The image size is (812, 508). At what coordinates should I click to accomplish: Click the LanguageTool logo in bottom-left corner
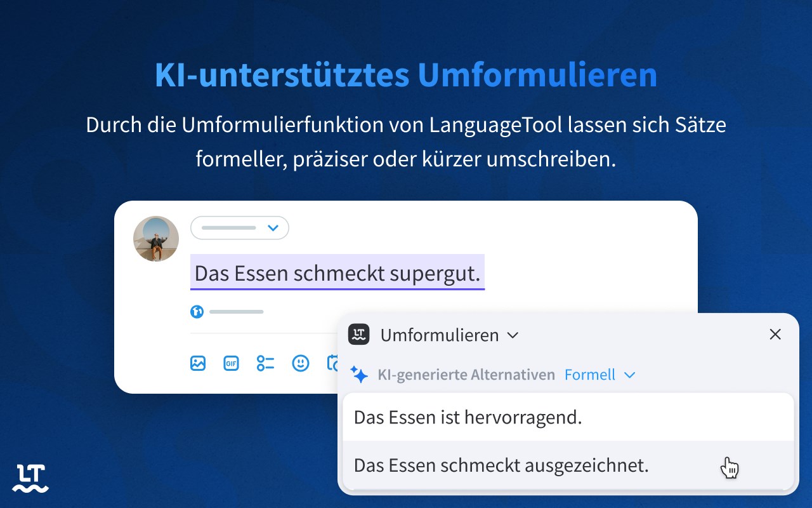pyautogui.click(x=30, y=479)
